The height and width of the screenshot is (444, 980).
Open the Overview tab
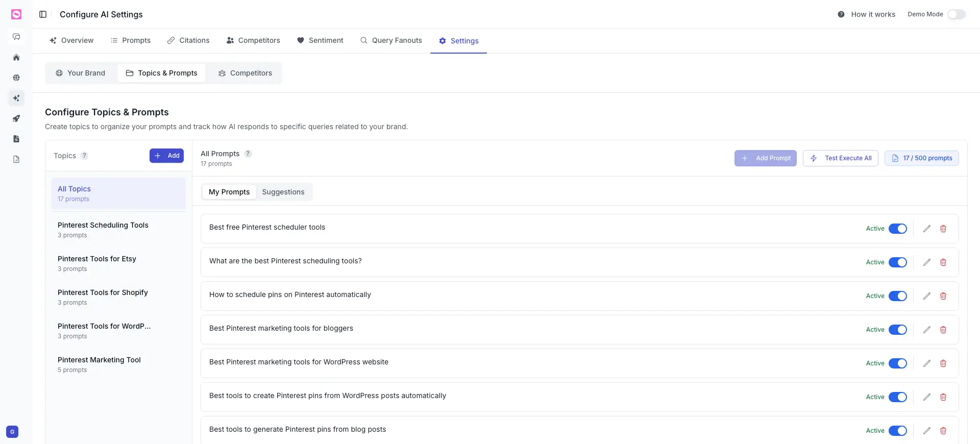pyautogui.click(x=71, y=40)
